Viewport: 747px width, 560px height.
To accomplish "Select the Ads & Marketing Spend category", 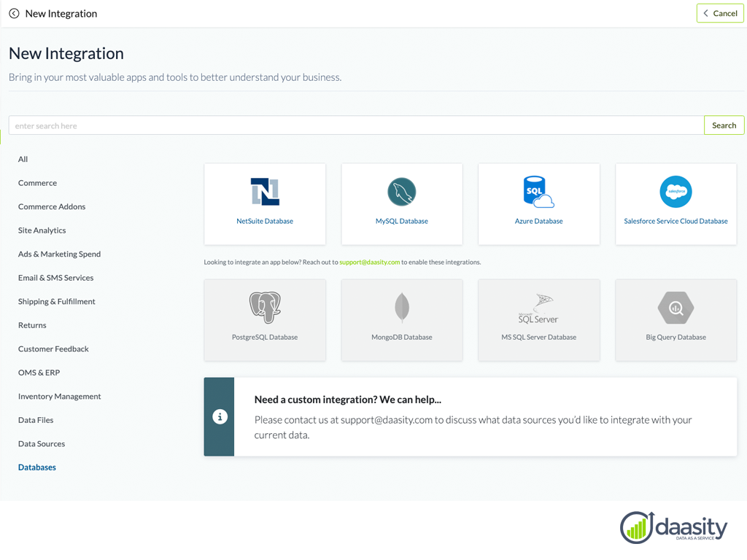I will (60, 254).
